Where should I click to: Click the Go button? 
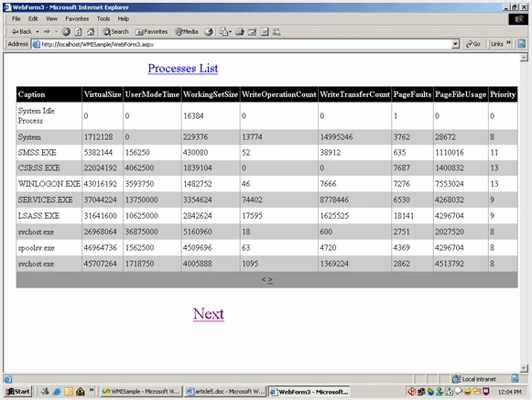tap(473, 44)
